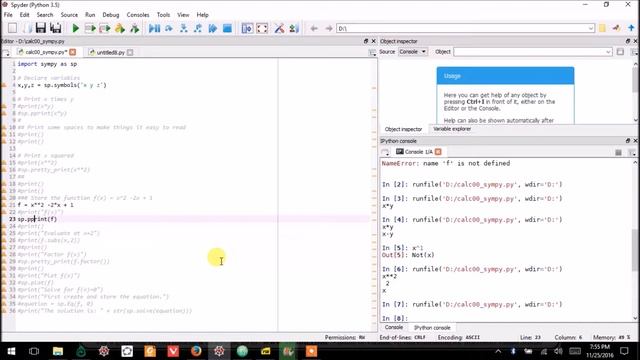Open the editor pane options menu

tap(372, 53)
